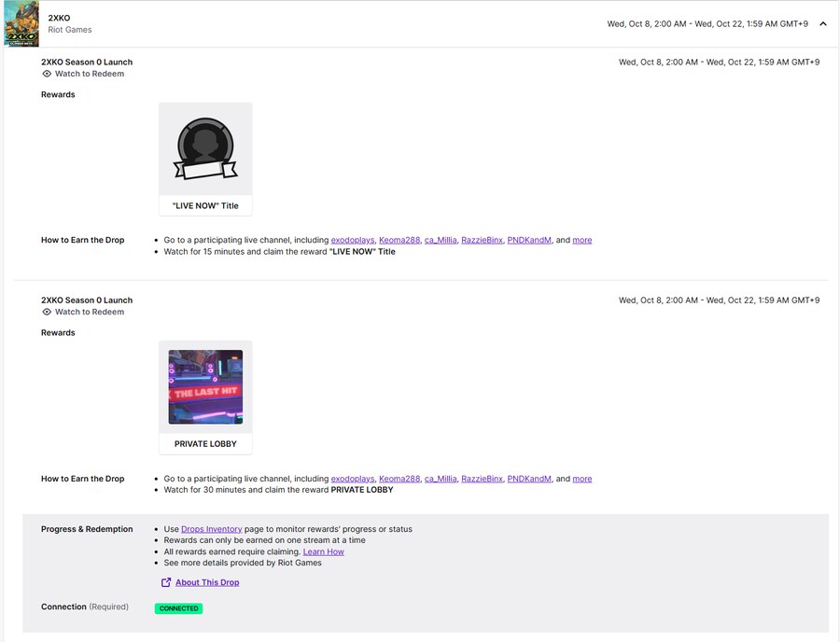Open PNDKandM channel in first drop
Image resolution: width=840 pixels, height=642 pixels.
click(x=529, y=240)
